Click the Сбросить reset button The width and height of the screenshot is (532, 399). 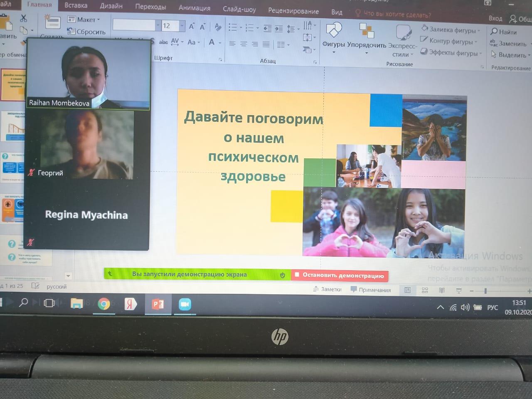click(x=87, y=32)
